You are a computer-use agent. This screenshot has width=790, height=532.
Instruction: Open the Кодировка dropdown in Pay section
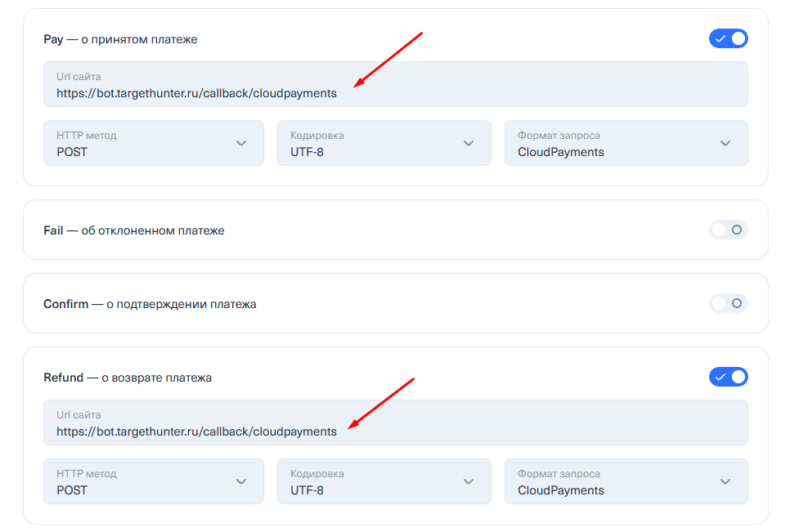tap(384, 143)
